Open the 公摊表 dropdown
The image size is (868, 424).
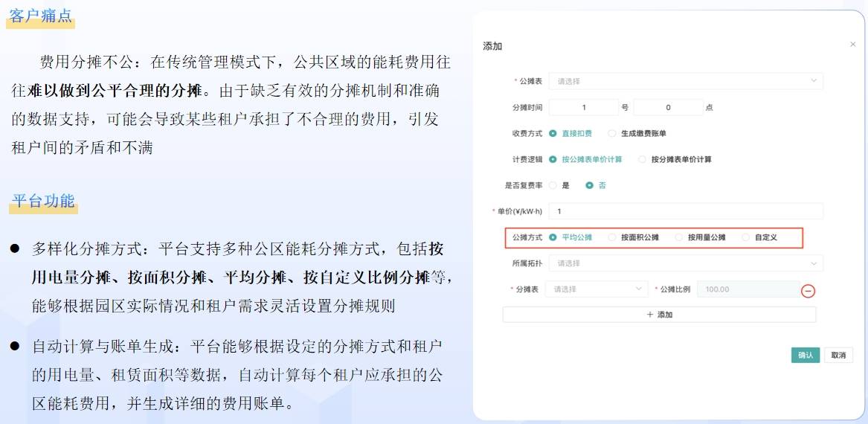[686, 81]
